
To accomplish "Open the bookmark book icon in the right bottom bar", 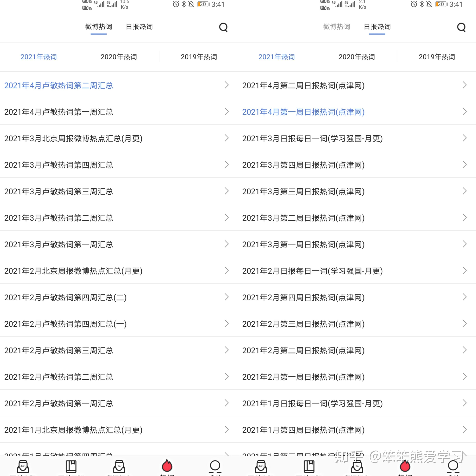I will coord(309,466).
